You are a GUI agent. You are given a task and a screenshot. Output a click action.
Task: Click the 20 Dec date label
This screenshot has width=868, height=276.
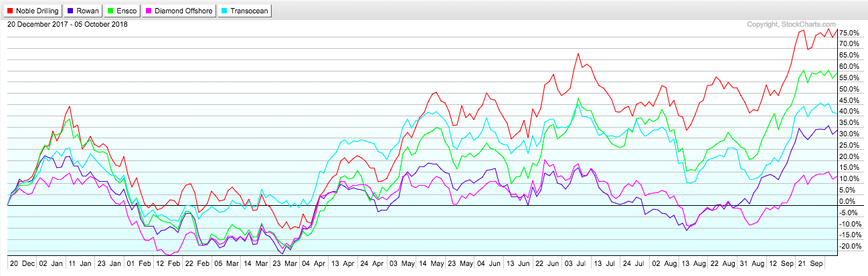pos(24,264)
